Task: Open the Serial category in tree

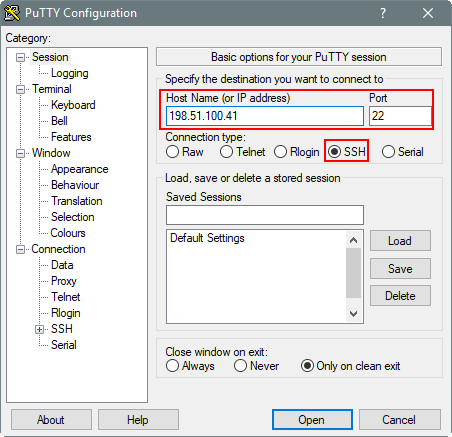Action: click(x=63, y=345)
